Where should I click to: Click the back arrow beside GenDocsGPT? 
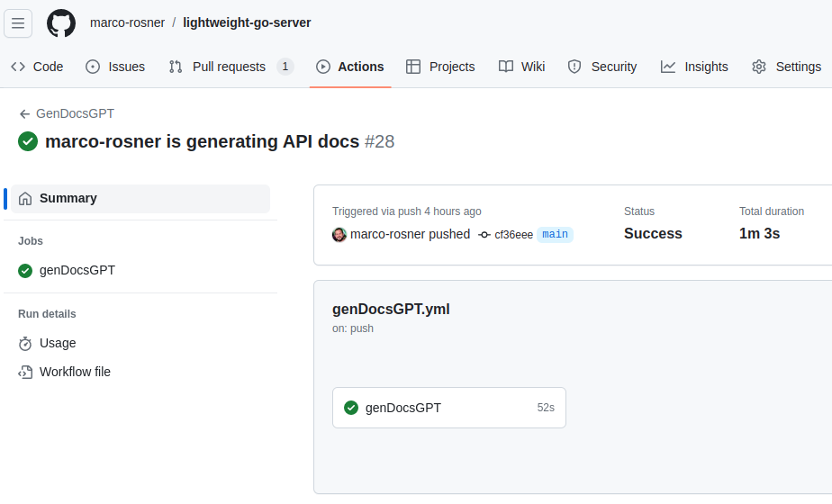pos(24,114)
